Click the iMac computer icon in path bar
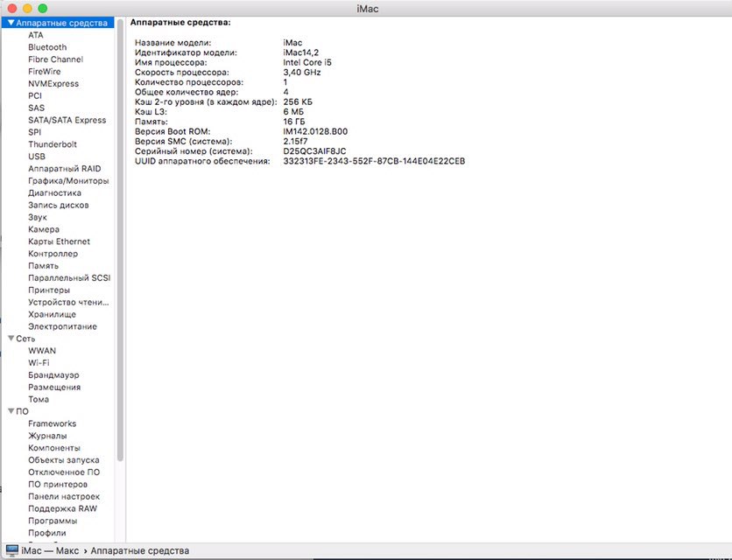Viewport: 732px width, 560px height. point(11,550)
